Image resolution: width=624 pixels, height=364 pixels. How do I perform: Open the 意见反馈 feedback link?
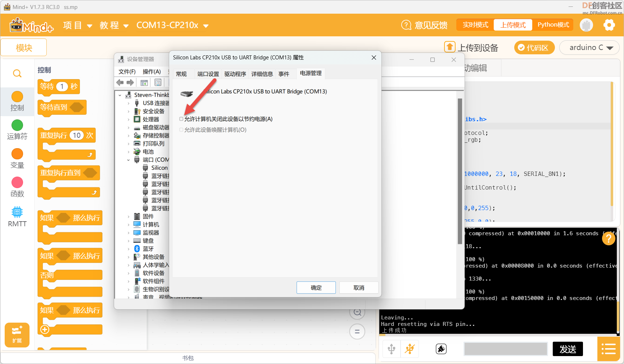pyautogui.click(x=431, y=25)
